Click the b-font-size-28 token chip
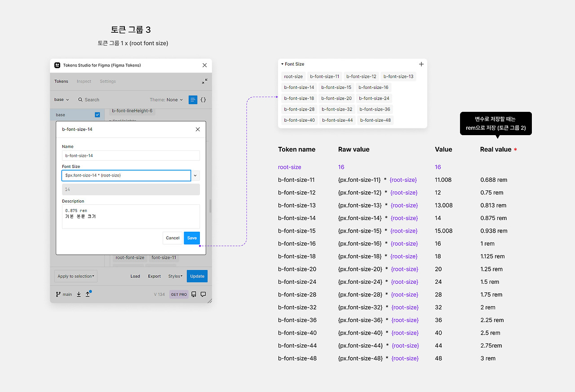Screen dimensions: 575x392 pyautogui.click(x=299, y=109)
